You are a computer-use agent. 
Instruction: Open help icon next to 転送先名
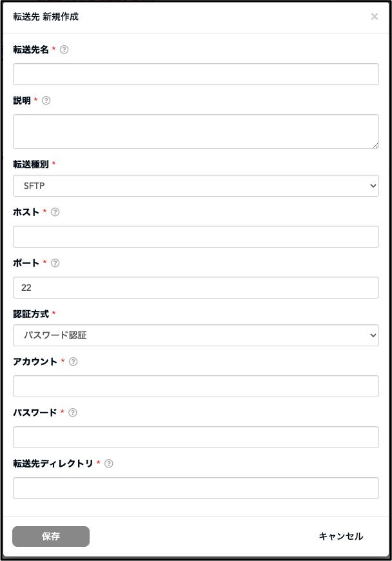(x=64, y=50)
